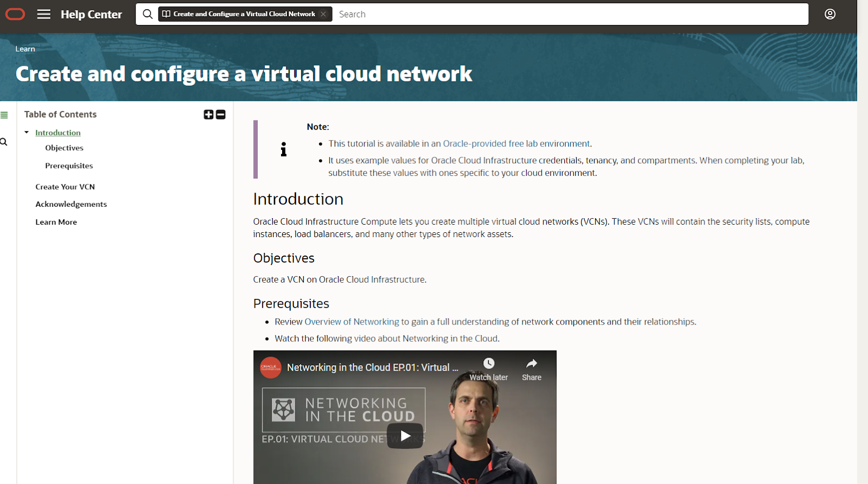Click 'Create a VCN on Oracle Cloud Infrastructure.' text
This screenshot has width=868, height=484.
click(x=340, y=279)
